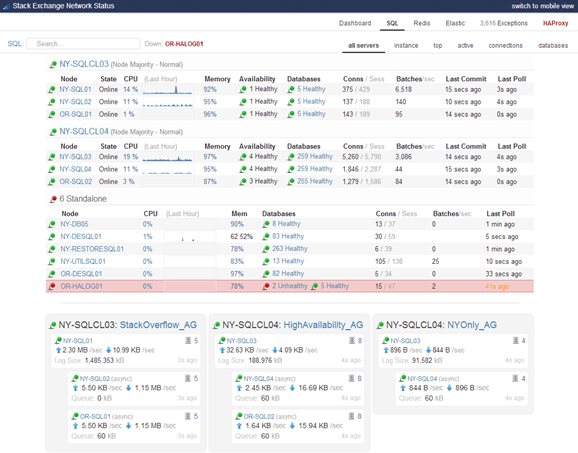The image size is (578, 453).
Task: Open the NY-SQL01 node link in table
Action: [76, 90]
